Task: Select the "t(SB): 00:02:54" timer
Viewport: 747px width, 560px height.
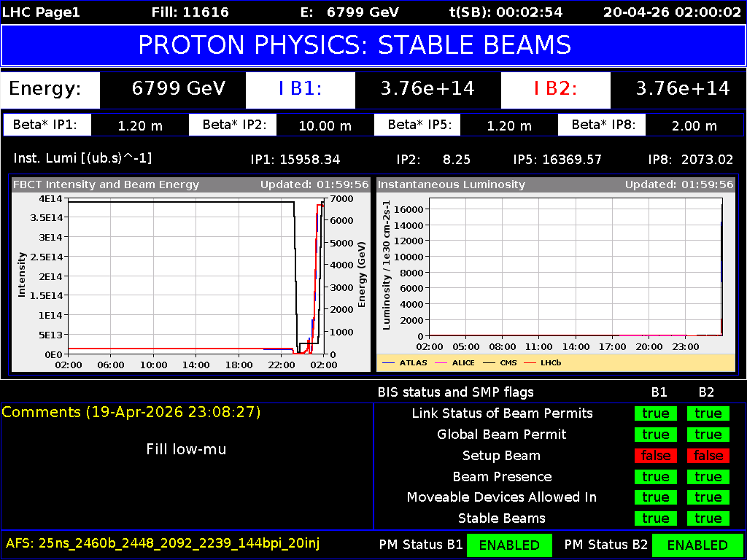Action: click(x=506, y=12)
